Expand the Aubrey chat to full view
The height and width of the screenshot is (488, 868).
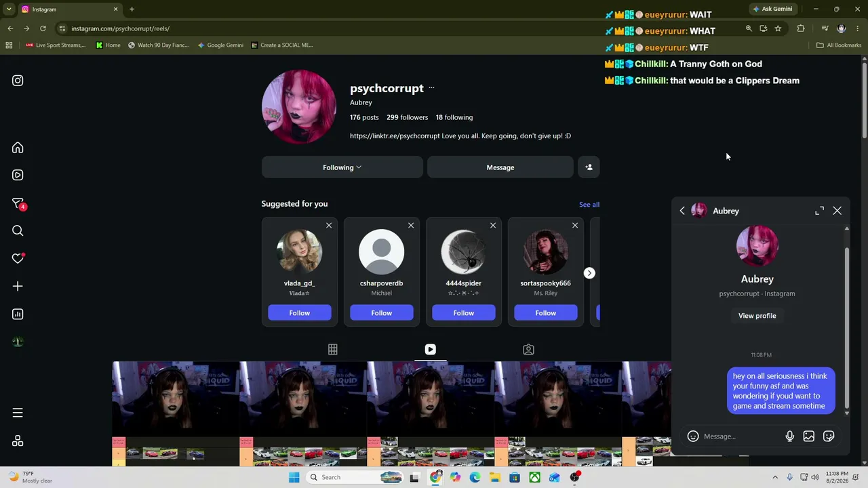tap(819, 211)
